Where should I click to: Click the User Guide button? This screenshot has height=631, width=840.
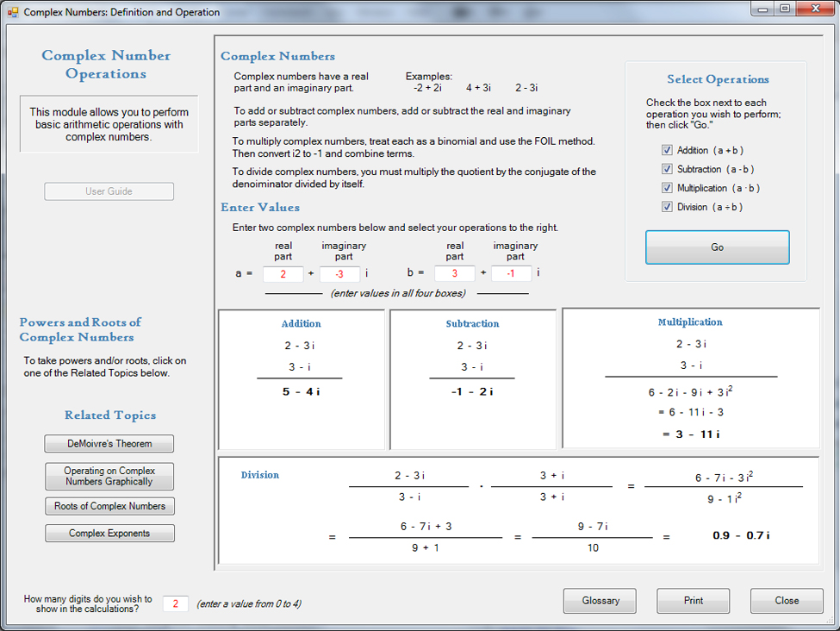[109, 191]
